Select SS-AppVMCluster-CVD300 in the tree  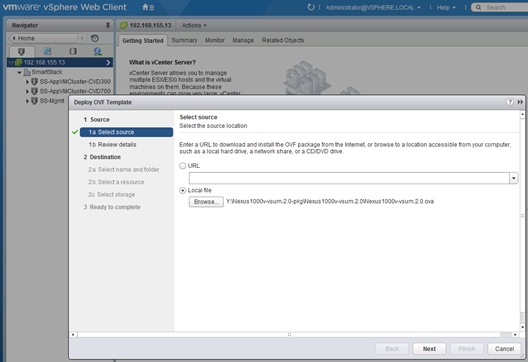coord(75,81)
